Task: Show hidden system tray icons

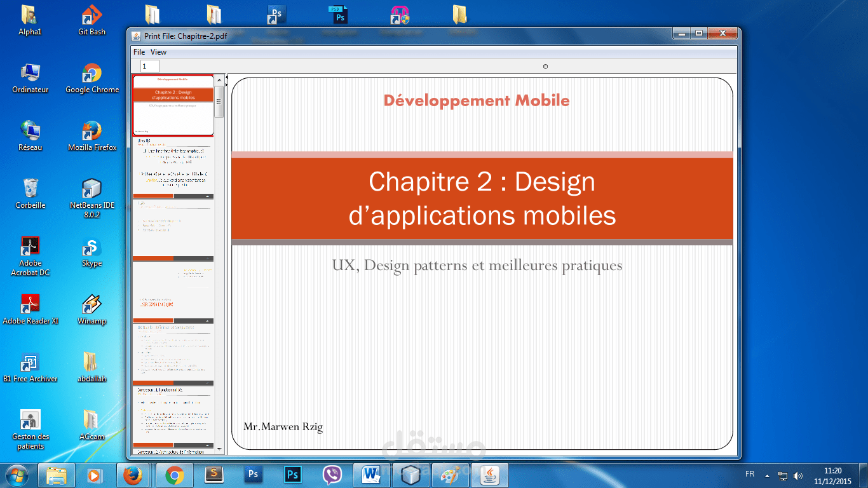Action: click(x=767, y=475)
